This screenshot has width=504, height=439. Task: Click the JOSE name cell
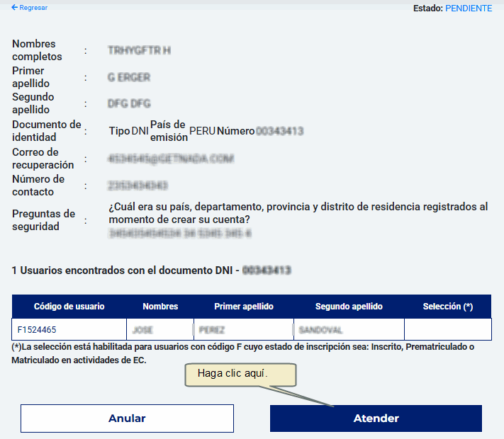coord(143,330)
